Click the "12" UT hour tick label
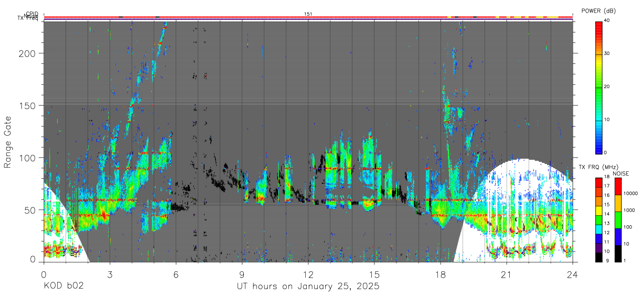 [x=308, y=274]
